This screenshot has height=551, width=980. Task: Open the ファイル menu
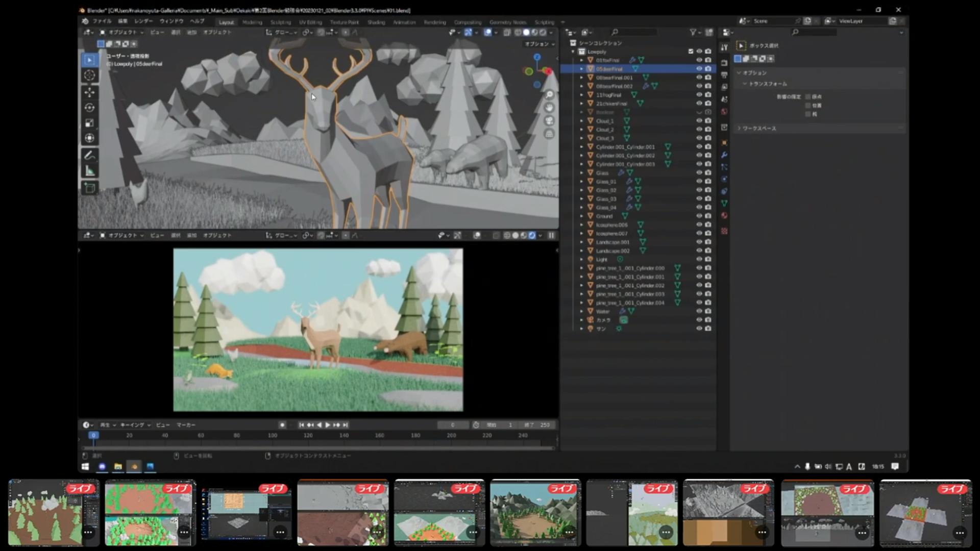tap(102, 21)
